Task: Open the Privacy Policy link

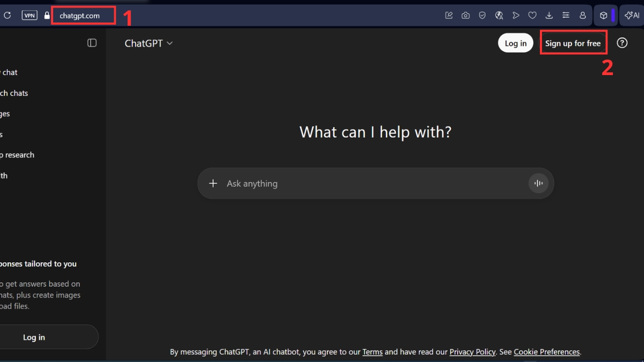Action: pos(472,352)
